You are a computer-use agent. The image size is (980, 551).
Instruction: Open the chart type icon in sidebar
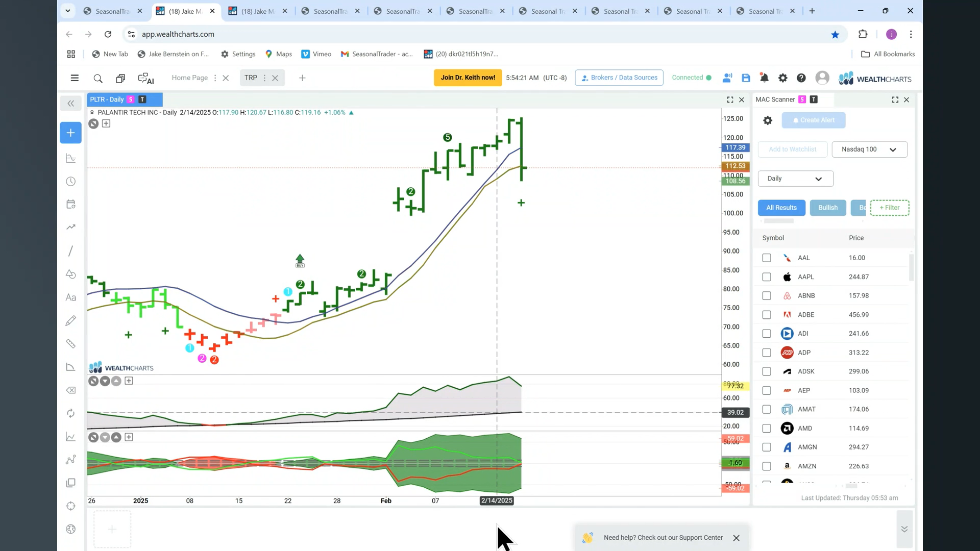pyautogui.click(x=71, y=158)
